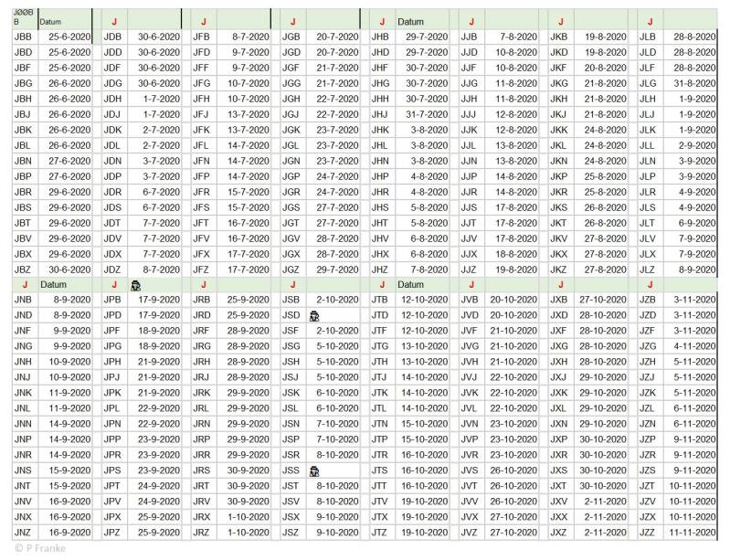Select the top-left header cell 'JØØB B'

click(x=23, y=16)
